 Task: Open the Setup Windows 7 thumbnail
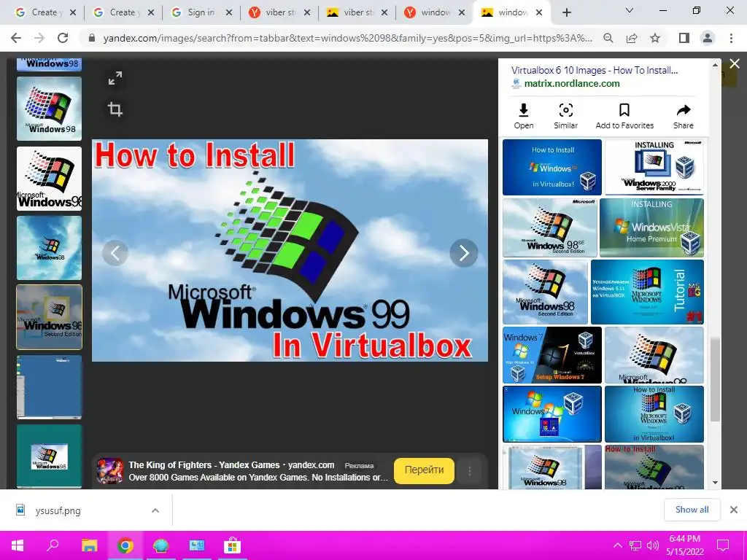click(552, 355)
